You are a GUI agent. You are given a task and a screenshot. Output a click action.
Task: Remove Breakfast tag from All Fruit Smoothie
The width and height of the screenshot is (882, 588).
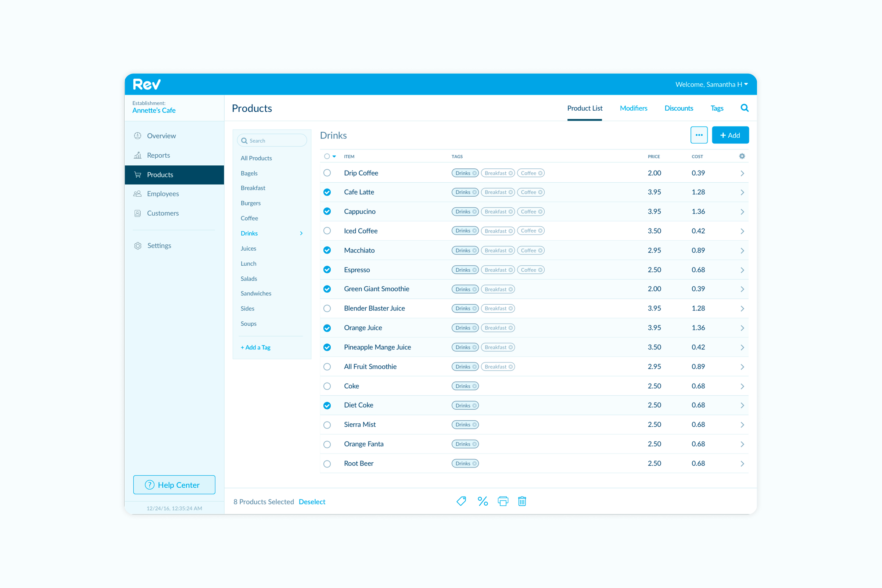510,367
